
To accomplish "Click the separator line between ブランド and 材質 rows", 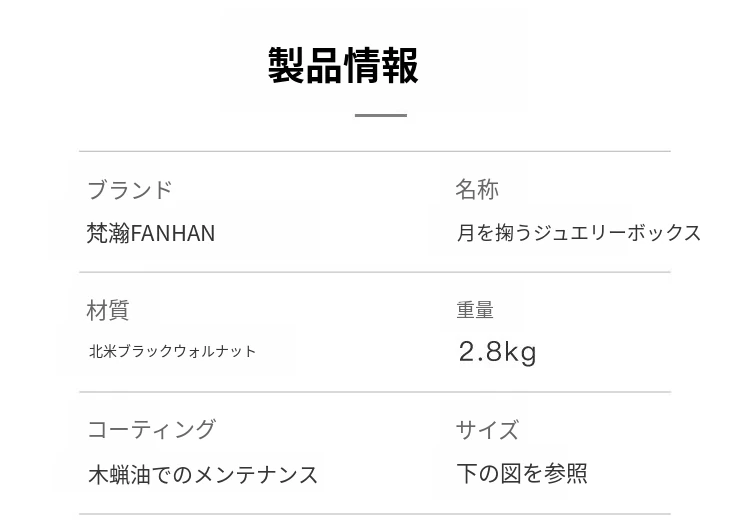I will click(374, 272).
